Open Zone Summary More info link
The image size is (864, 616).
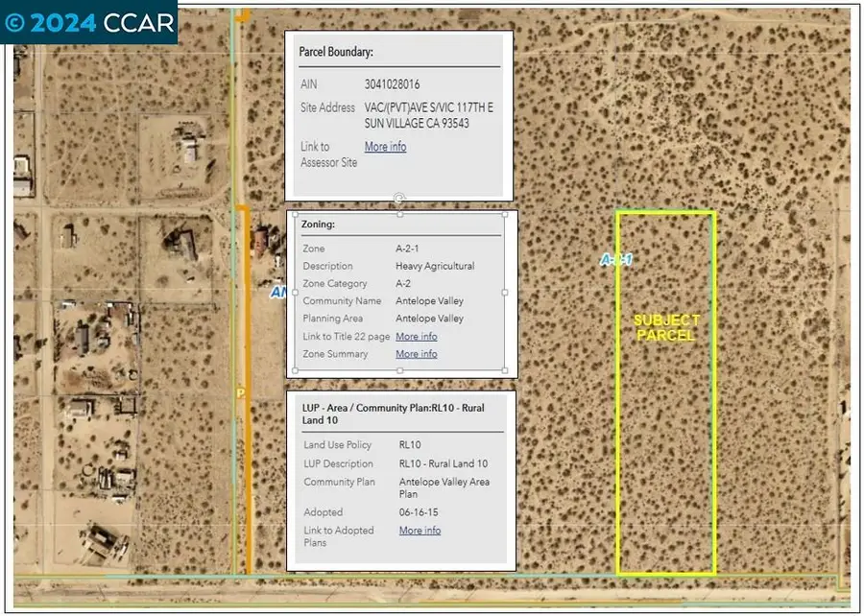click(x=417, y=353)
